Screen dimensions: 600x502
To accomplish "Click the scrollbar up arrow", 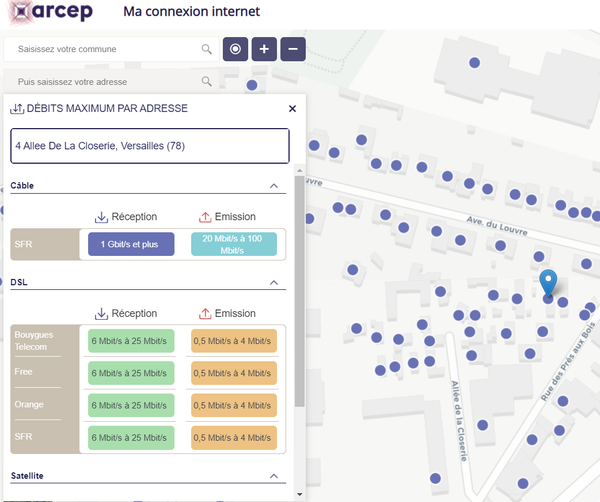I will pos(300,170).
